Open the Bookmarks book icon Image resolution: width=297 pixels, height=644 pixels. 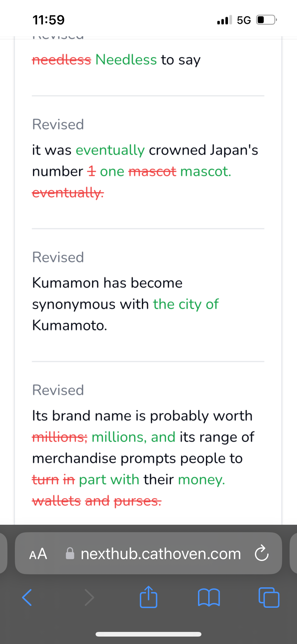(209, 597)
